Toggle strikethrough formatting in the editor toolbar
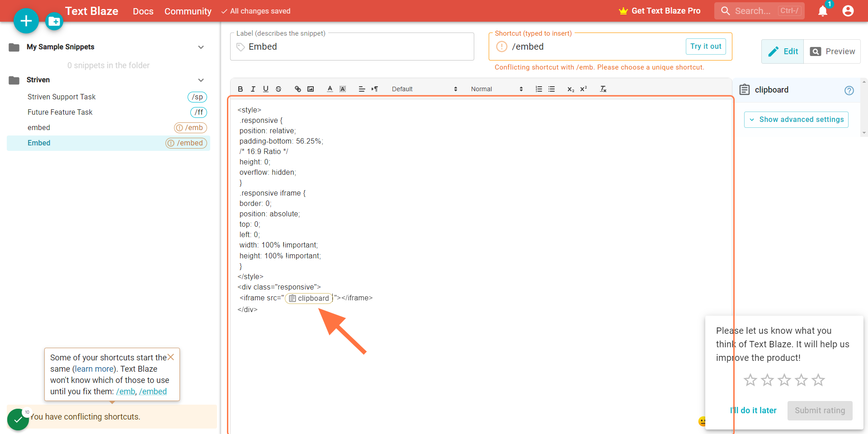The height and width of the screenshot is (434, 868). pyautogui.click(x=278, y=89)
